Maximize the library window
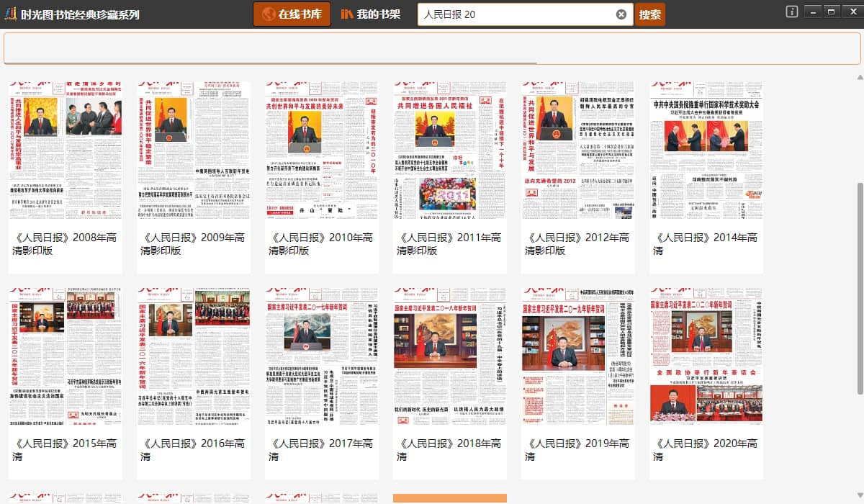The width and height of the screenshot is (864, 504). point(831,12)
